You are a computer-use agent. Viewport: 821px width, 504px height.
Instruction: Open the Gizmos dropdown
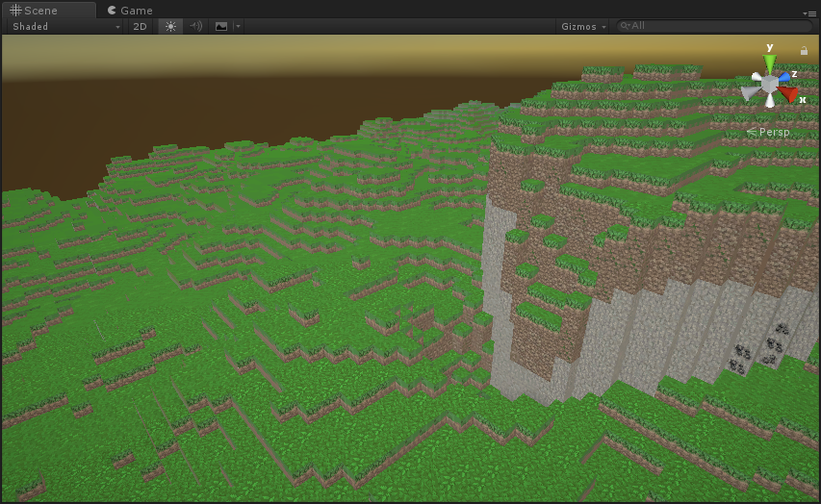[582, 26]
